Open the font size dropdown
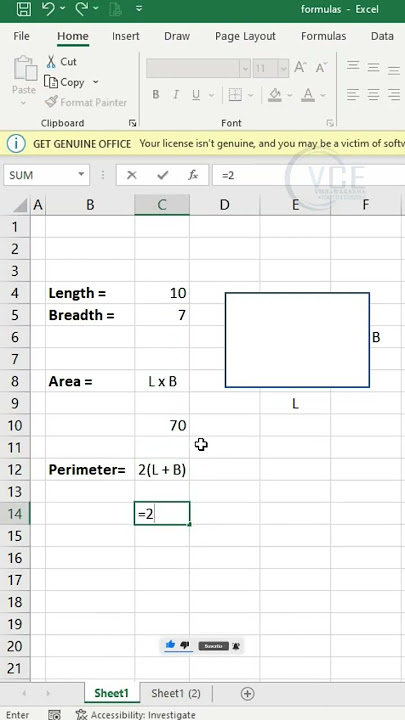The image size is (405, 720). tap(284, 69)
